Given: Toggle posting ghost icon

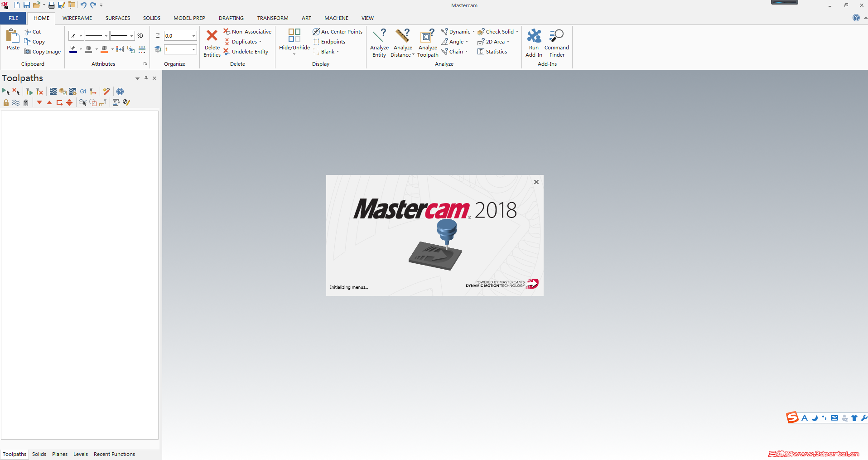Looking at the screenshot, I should (x=26, y=102).
